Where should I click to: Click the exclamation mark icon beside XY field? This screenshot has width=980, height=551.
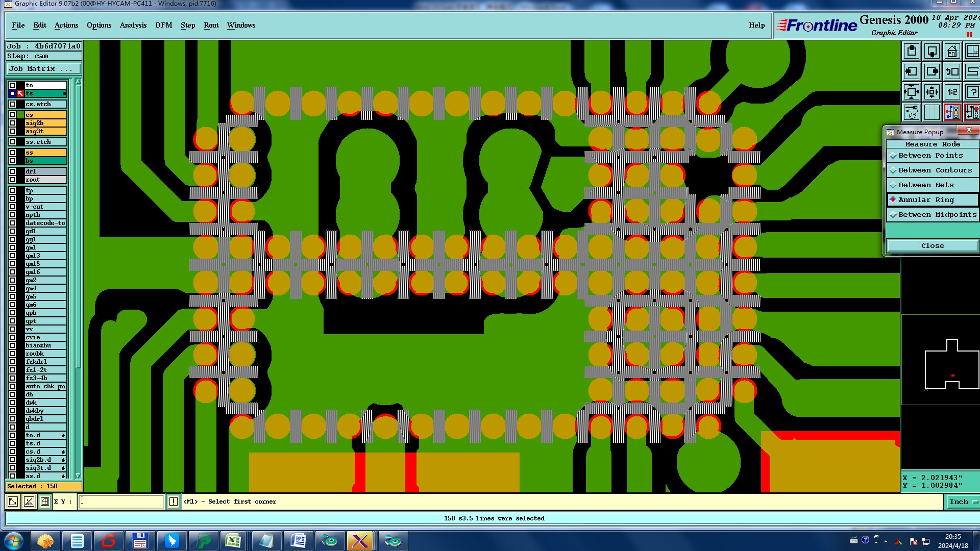(x=174, y=502)
